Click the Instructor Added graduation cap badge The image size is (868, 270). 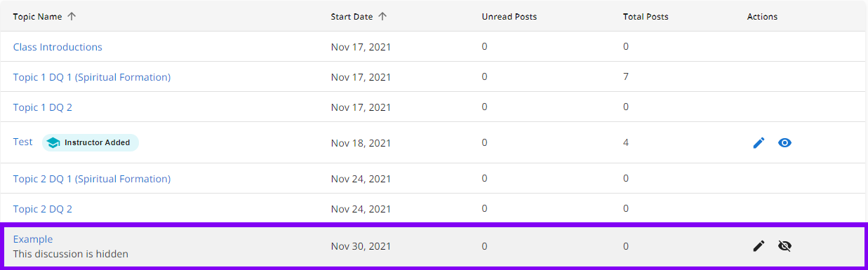[91, 142]
